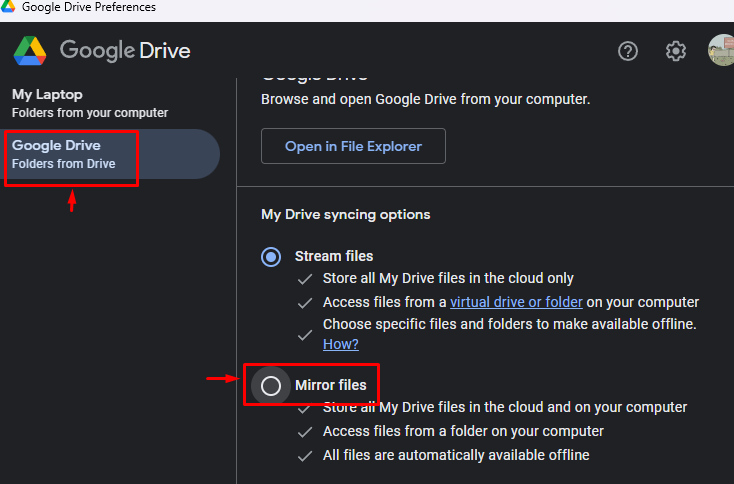Image resolution: width=734 pixels, height=484 pixels.
Task: Click checkmark beside 'All files are automatically available offline'
Action: 304,455
